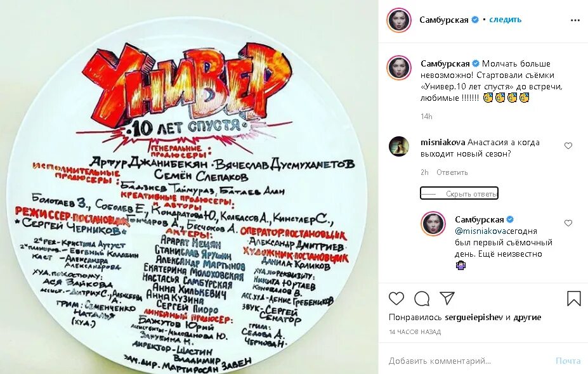This screenshot has height=374, width=588.
Task: Follow the account via следить link
Action: tap(505, 20)
